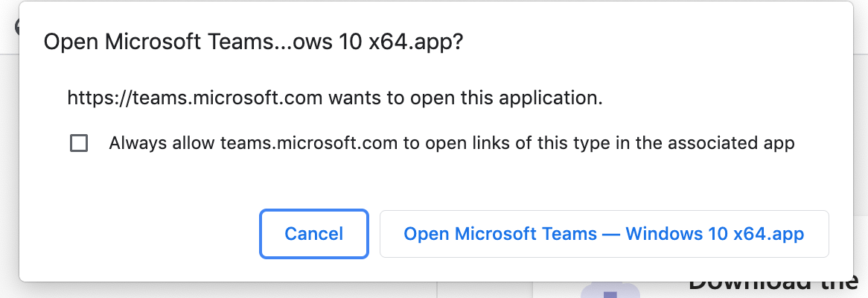Click the lavender cloud-shaped download graphic

[610, 291]
